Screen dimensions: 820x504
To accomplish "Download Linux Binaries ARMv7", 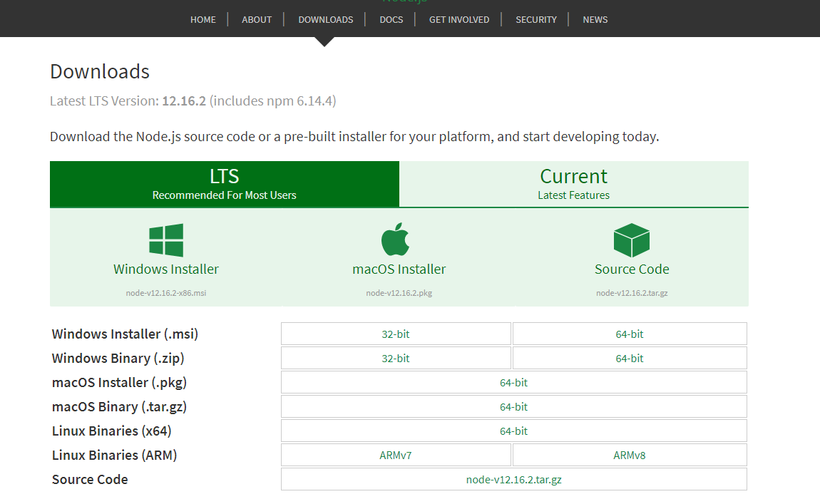I will 396,455.
